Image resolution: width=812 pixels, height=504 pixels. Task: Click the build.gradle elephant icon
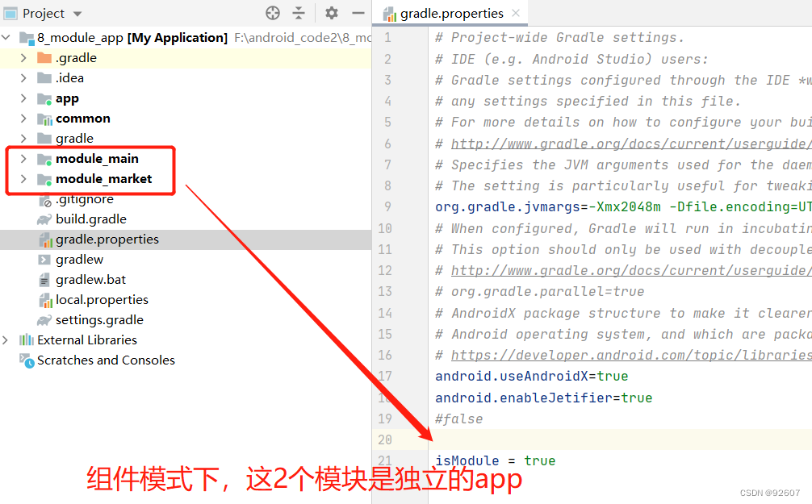coord(44,219)
